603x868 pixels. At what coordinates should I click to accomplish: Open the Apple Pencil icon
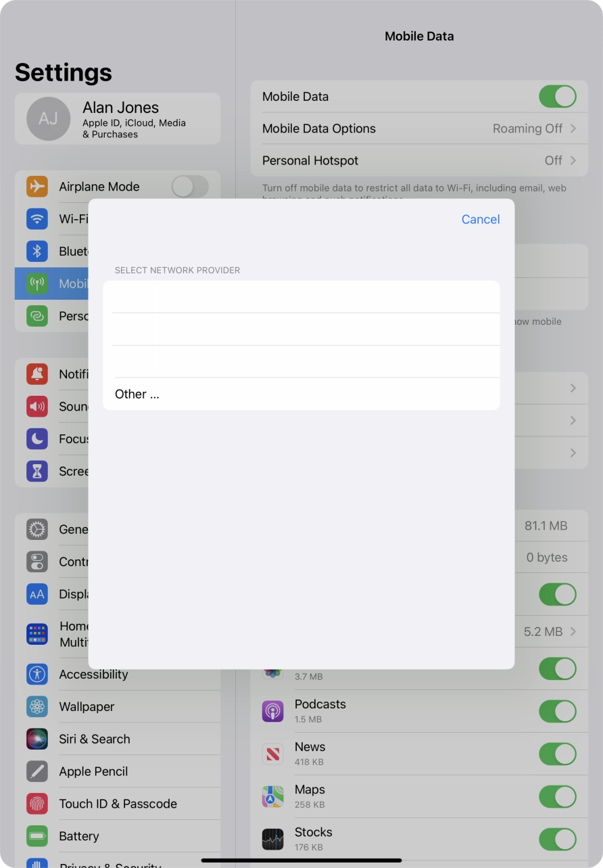point(37,771)
